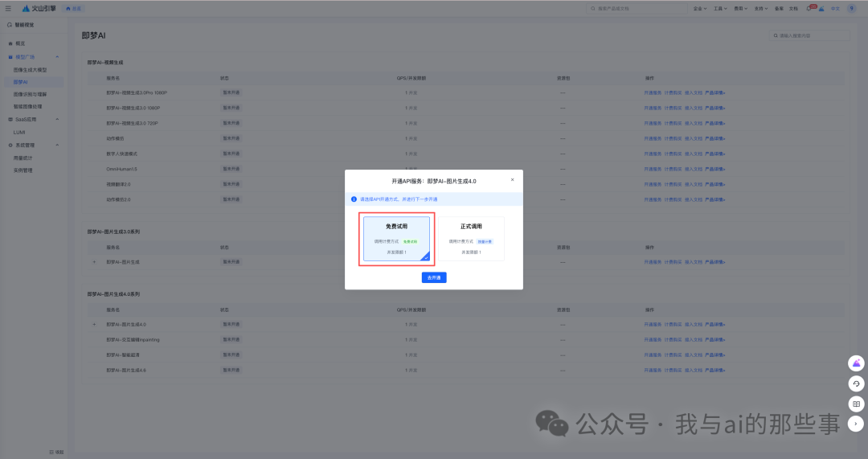Open 用量统计 in the sidebar
Image resolution: width=868 pixels, height=459 pixels.
23,158
